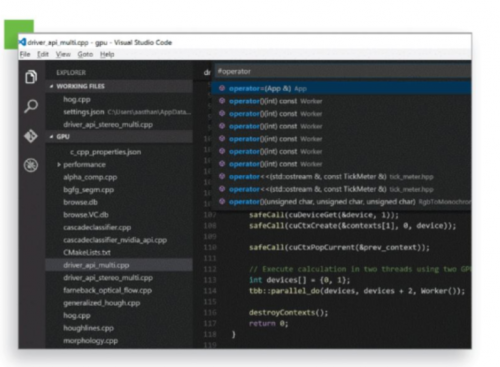Select operator=(App &) App symbol result

[341, 88]
